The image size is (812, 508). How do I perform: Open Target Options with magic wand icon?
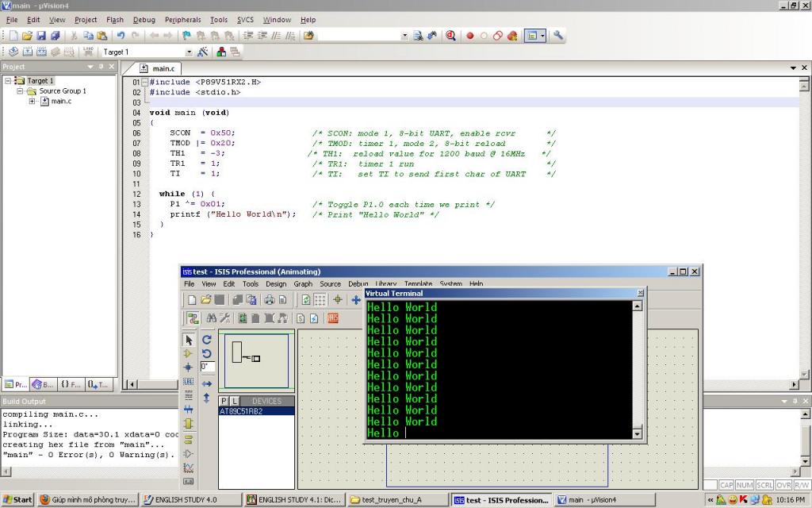[x=203, y=52]
